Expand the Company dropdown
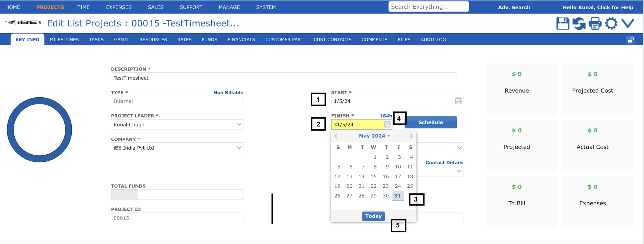The height and width of the screenshot is (244, 644). pos(239,148)
